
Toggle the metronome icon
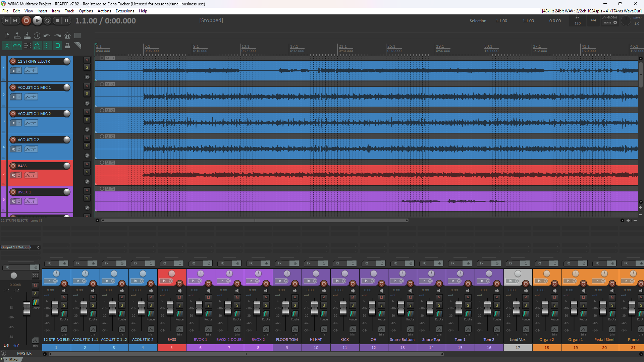coord(67,36)
